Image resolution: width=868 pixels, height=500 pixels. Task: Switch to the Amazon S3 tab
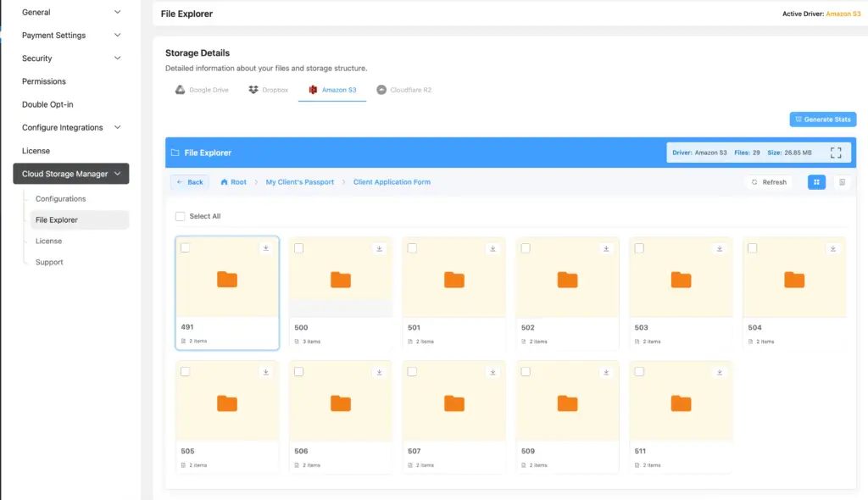(x=331, y=89)
